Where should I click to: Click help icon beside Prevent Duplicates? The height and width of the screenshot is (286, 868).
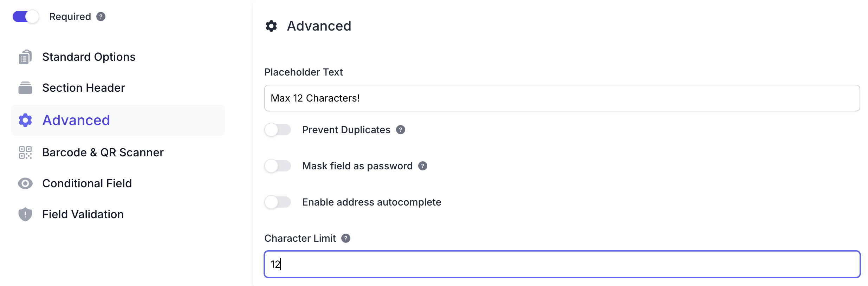pyautogui.click(x=401, y=130)
